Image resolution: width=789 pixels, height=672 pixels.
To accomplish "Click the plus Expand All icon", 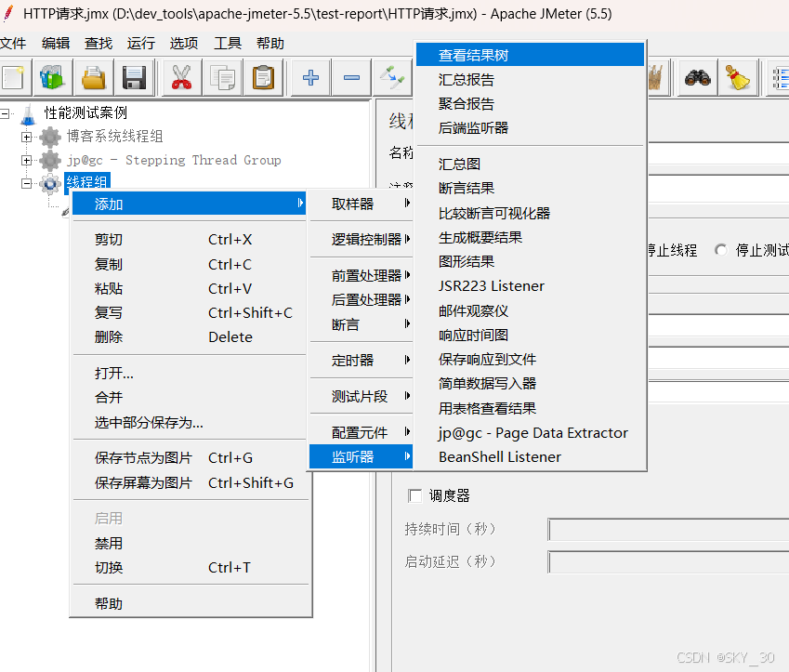I will (310, 77).
